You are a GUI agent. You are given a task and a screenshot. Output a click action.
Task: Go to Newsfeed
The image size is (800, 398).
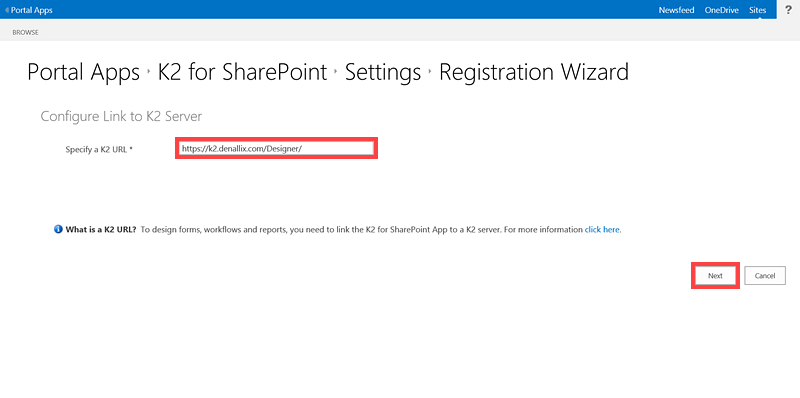(x=677, y=10)
